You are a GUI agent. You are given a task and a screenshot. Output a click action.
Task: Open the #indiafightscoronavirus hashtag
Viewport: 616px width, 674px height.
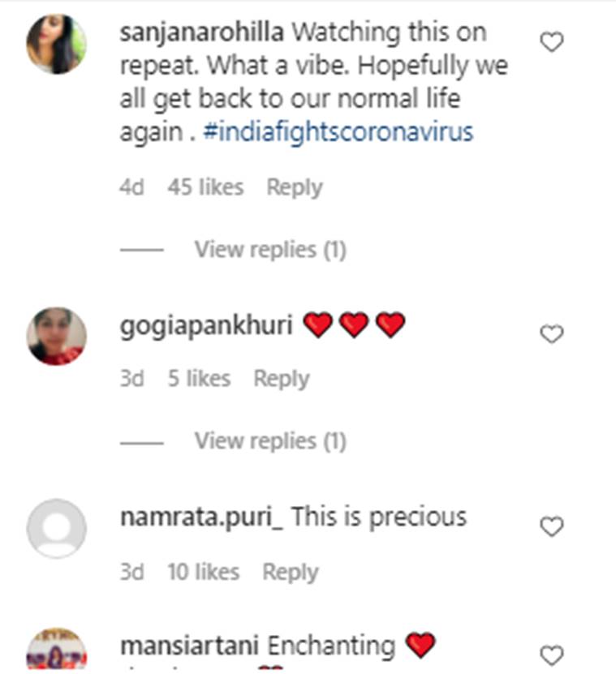point(338,132)
